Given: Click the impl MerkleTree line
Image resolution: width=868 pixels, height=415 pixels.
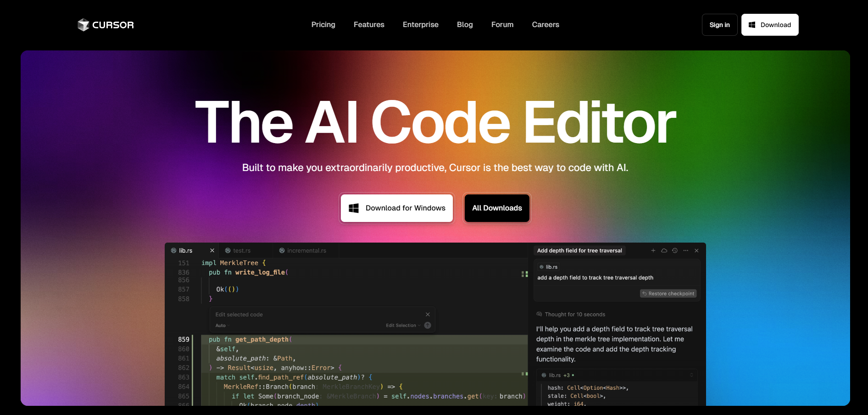Looking at the screenshot, I should [x=234, y=263].
